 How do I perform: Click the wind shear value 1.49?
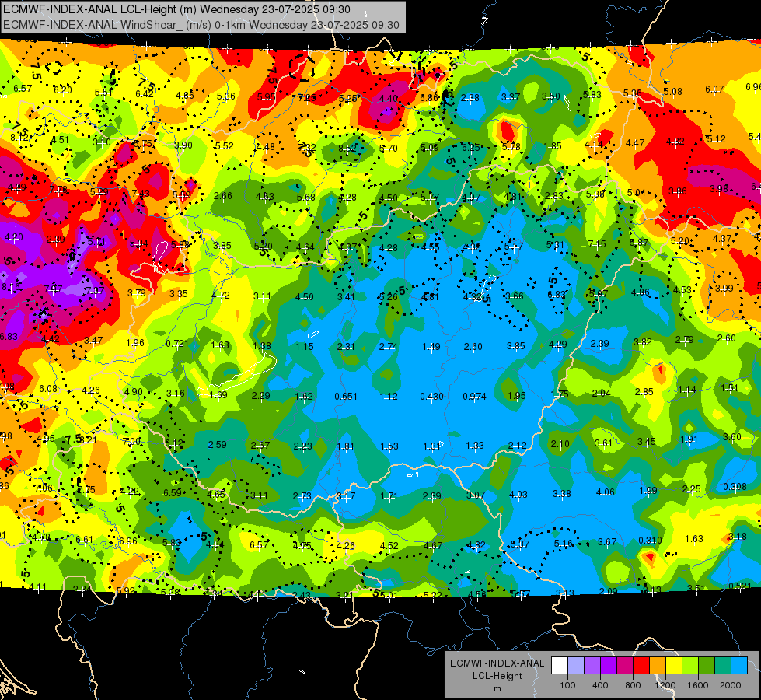431,346
